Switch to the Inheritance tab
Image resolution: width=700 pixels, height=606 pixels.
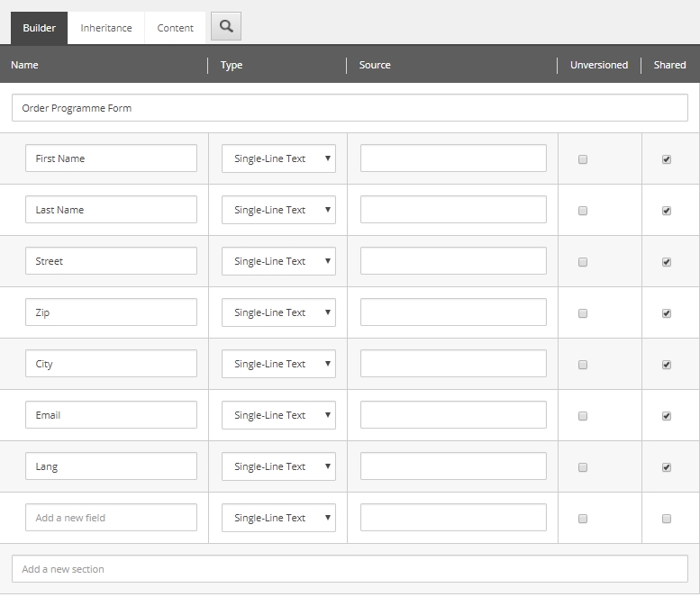106,28
